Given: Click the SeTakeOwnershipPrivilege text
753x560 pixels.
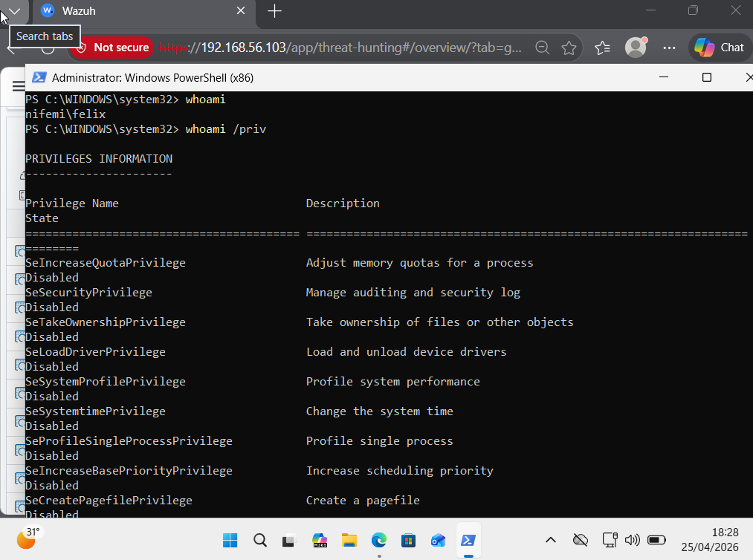Looking at the screenshot, I should pyautogui.click(x=105, y=322).
